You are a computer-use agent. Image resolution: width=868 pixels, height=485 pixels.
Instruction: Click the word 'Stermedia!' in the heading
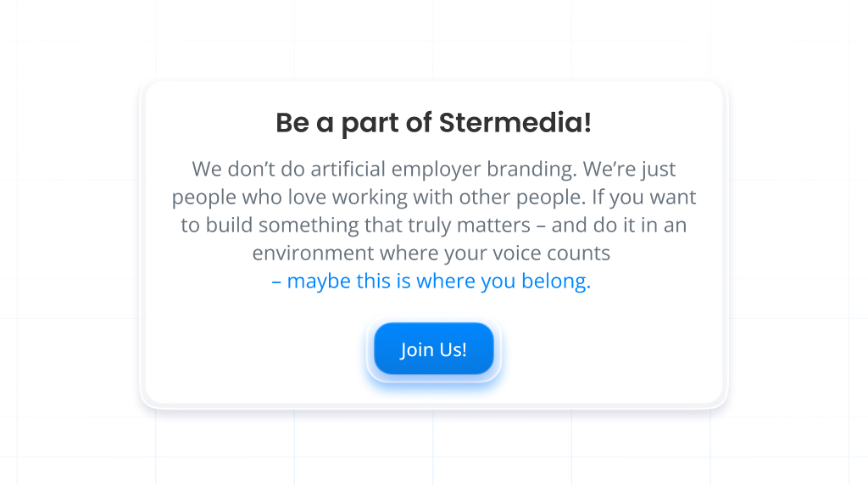(515, 122)
